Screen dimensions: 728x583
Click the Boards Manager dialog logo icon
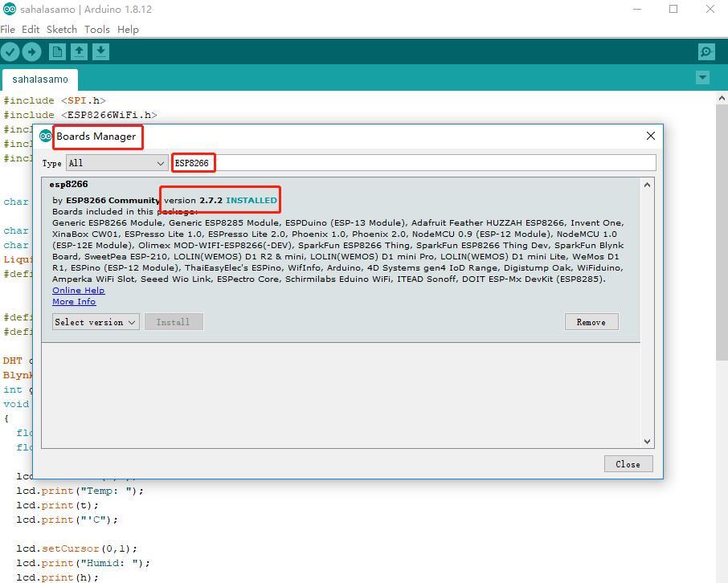pyautogui.click(x=46, y=136)
